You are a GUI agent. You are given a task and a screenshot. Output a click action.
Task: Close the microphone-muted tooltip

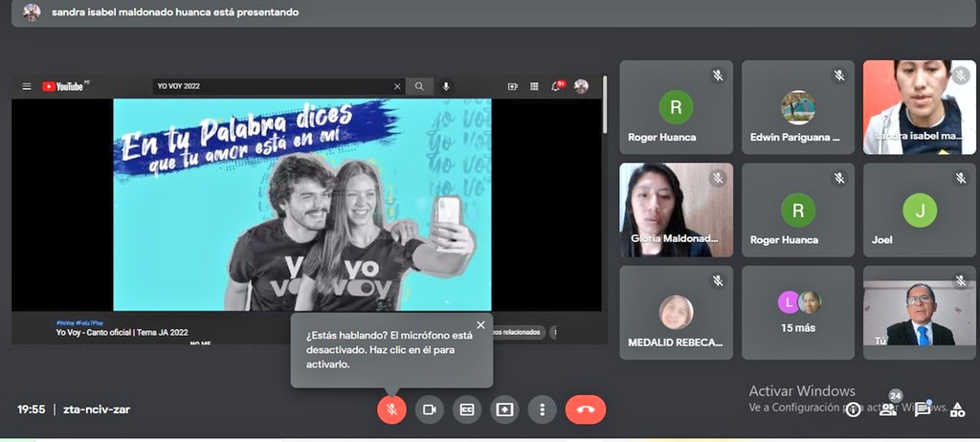480,325
